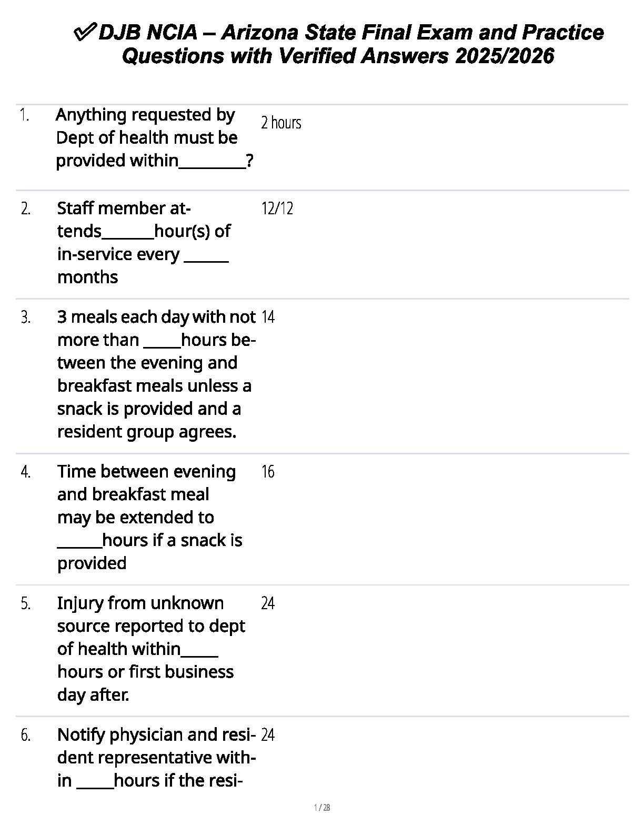The height and width of the screenshot is (834, 644).
Task: Select question 3 about 3 meals each day
Action: click(156, 374)
